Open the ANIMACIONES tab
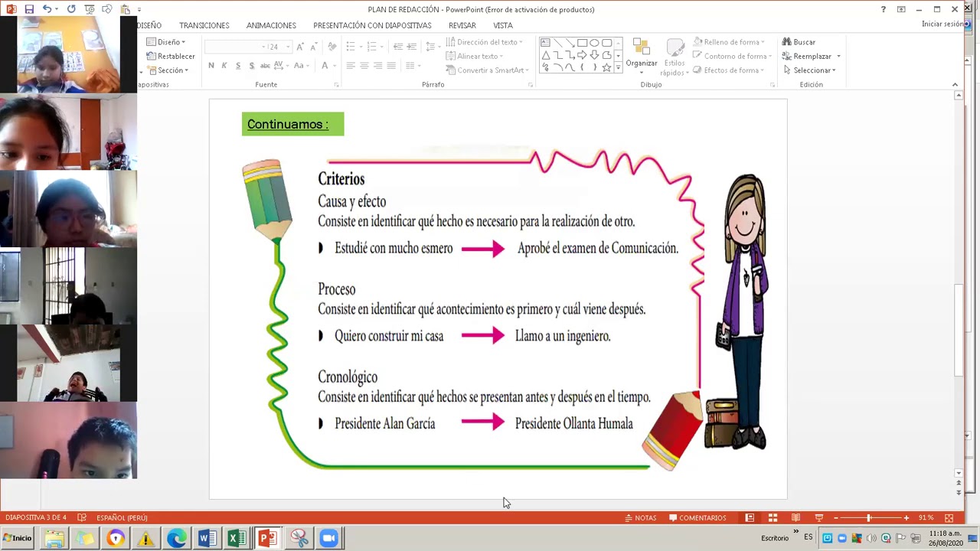Image resolution: width=980 pixels, height=551 pixels. (271, 25)
